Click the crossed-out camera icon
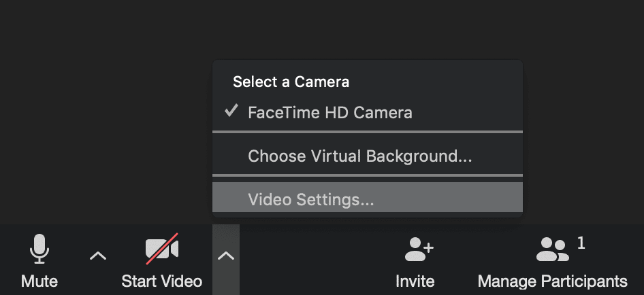The width and height of the screenshot is (644, 295). coord(162,249)
